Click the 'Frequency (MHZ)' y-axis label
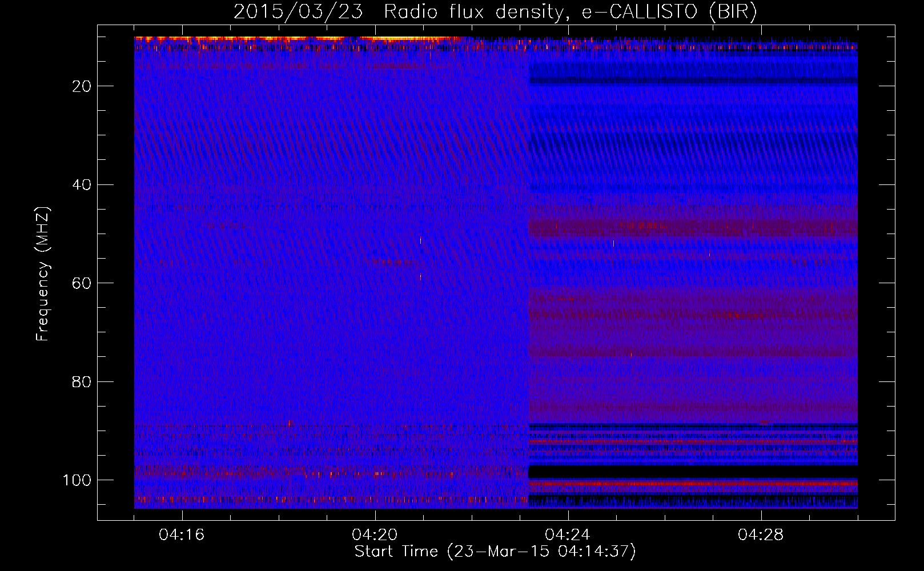Image resolution: width=924 pixels, height=571 pixels. click(x=43, y=274)
